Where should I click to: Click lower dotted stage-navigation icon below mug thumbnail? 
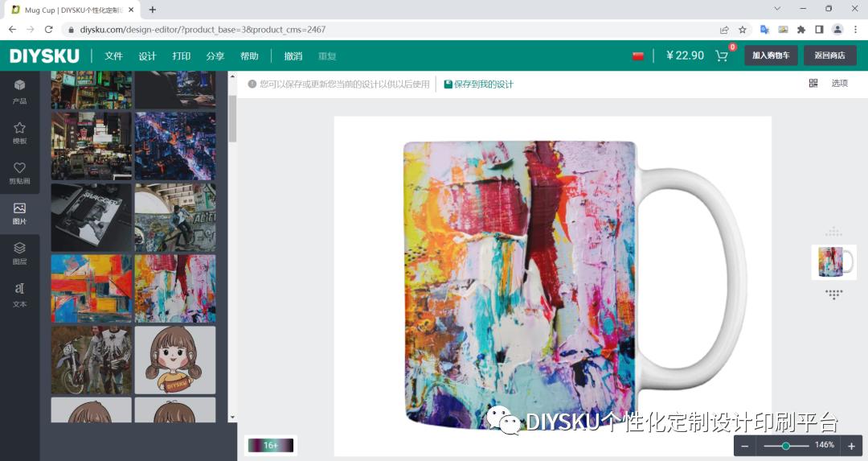[x=833, y=294]
